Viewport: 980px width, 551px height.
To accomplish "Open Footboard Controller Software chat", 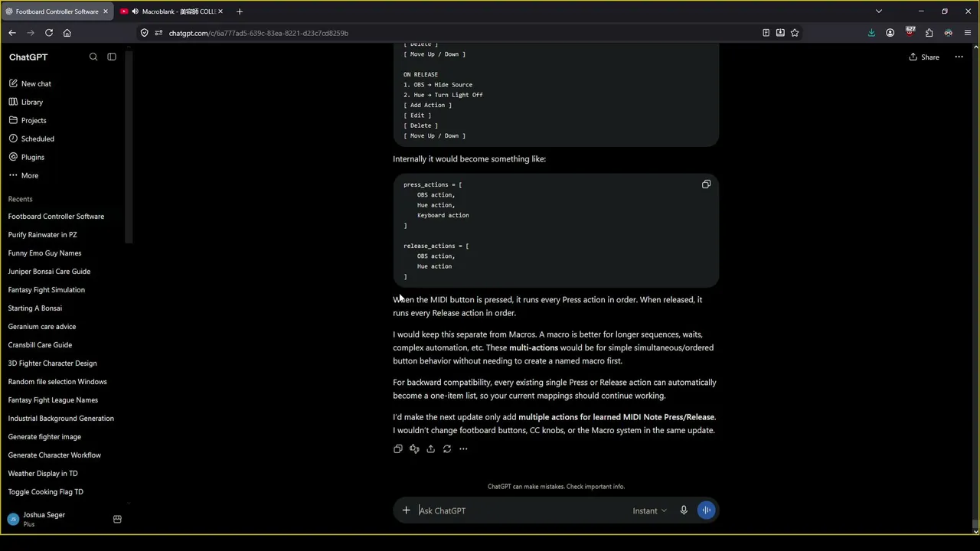I will tap(56, 217).
